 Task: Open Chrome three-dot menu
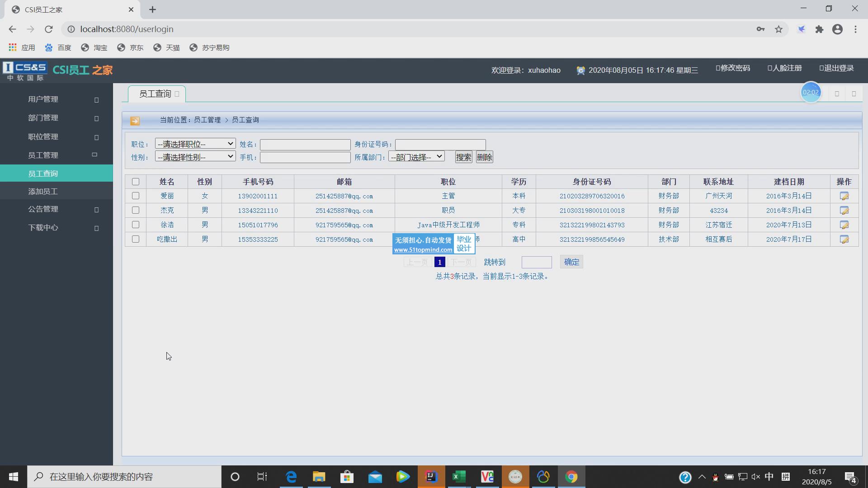coord(855,29)
